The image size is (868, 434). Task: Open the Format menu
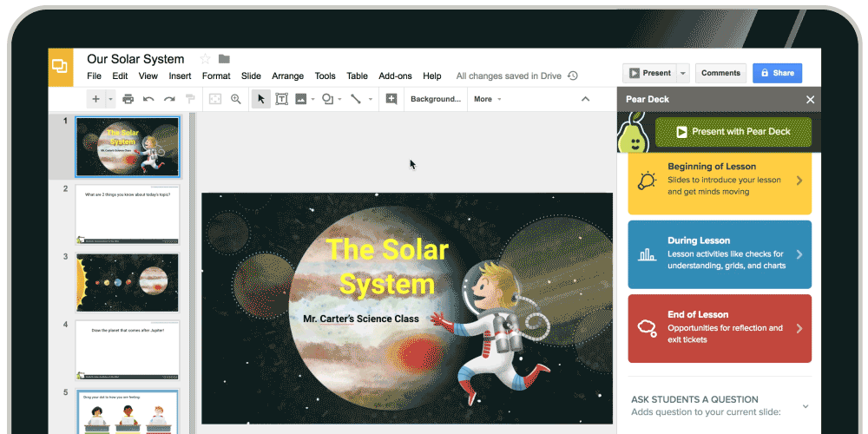[216, 76]
